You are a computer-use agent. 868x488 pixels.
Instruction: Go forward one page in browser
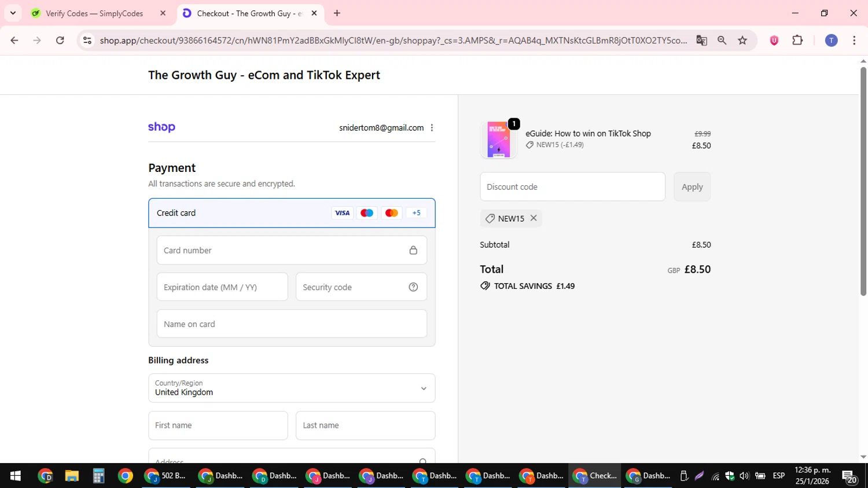(x=37, y=41)
